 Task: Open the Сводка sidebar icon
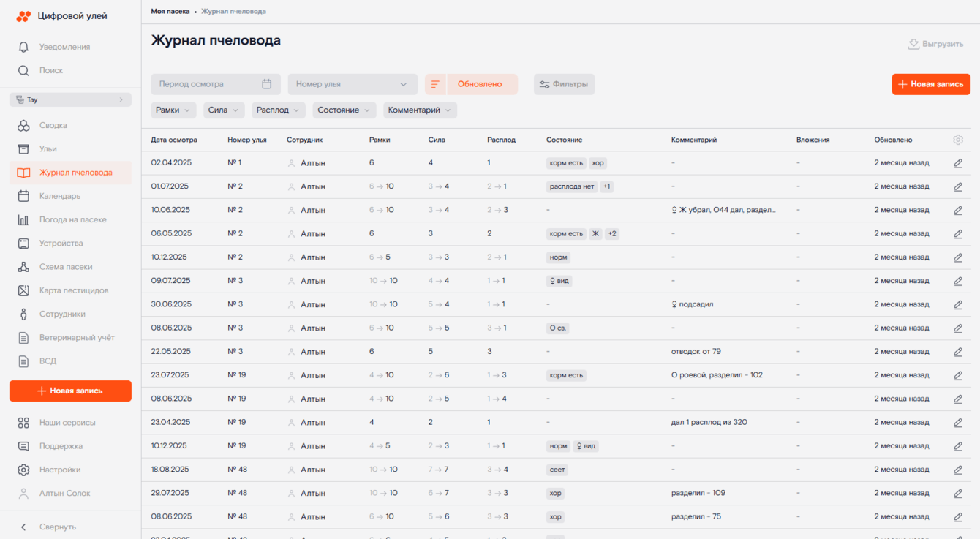(23, 126)
